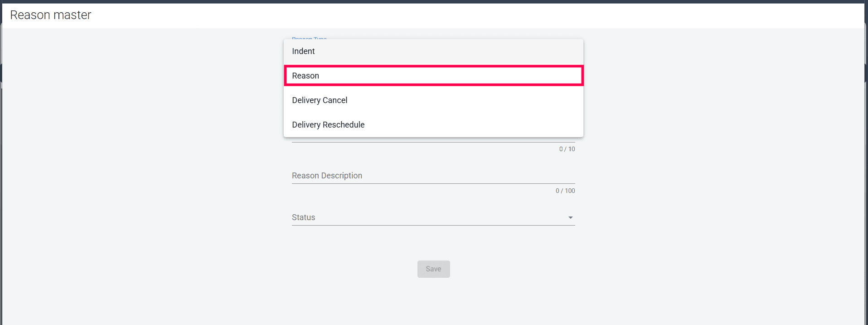The width and height of the screenshot is (868, 325).
Task: Click the partially hidden Reason Type label
Action: click(309, 38)
